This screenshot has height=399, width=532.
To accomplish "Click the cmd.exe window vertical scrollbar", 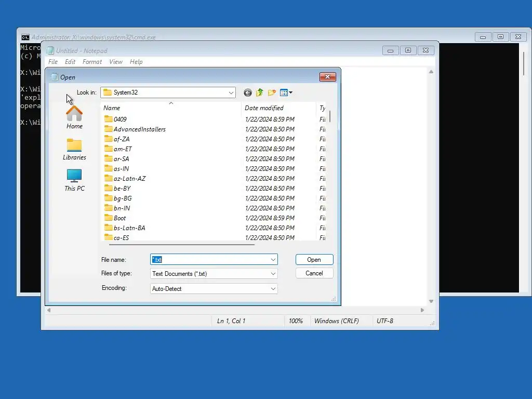I will [x=524, y=63].
